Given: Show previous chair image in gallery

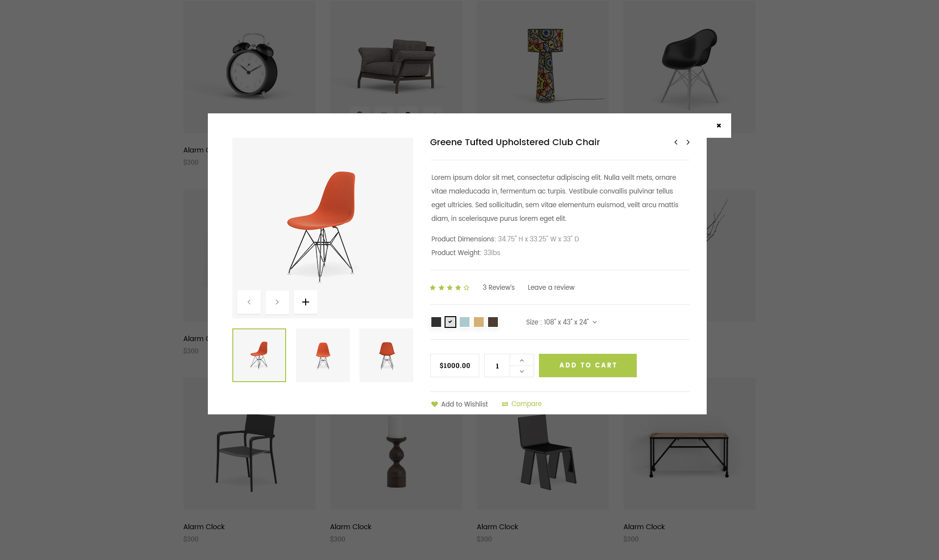Looking at the screenshot, I should tap(249, 302).
